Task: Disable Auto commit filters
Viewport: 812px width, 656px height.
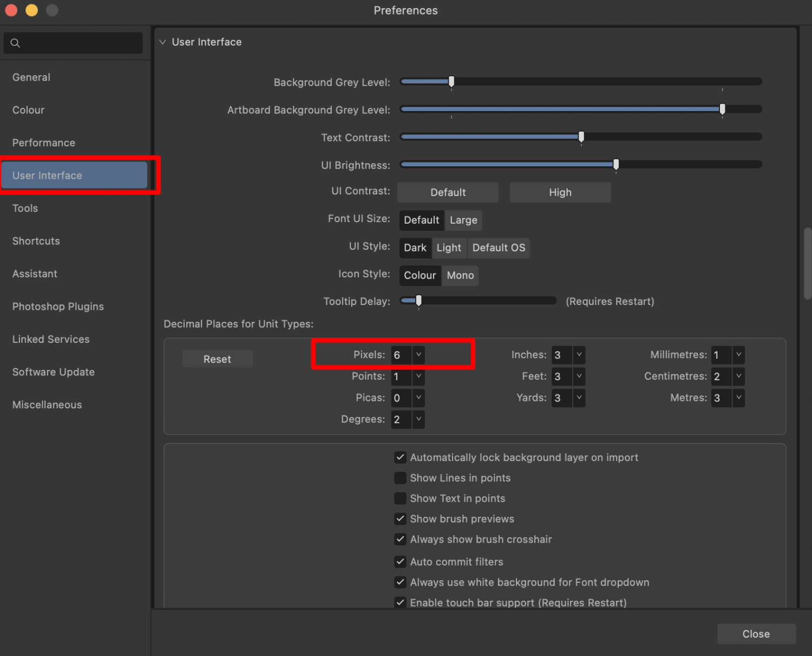Action: click(x=400, y=562)
